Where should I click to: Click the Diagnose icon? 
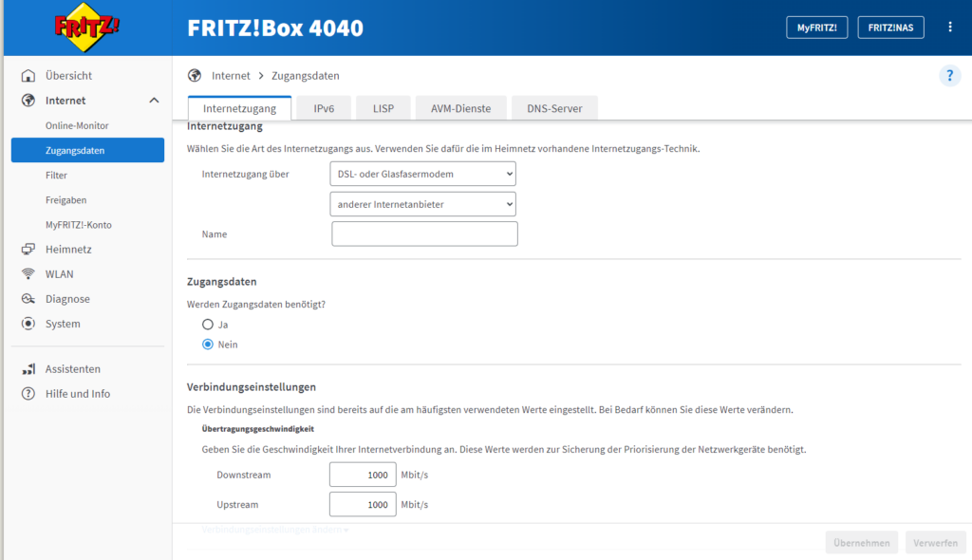28,299
